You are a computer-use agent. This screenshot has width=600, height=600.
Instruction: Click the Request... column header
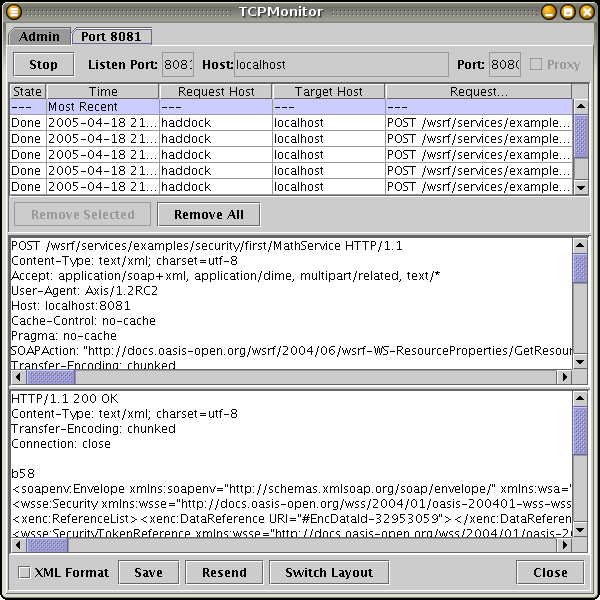click(x=479, y=91)
